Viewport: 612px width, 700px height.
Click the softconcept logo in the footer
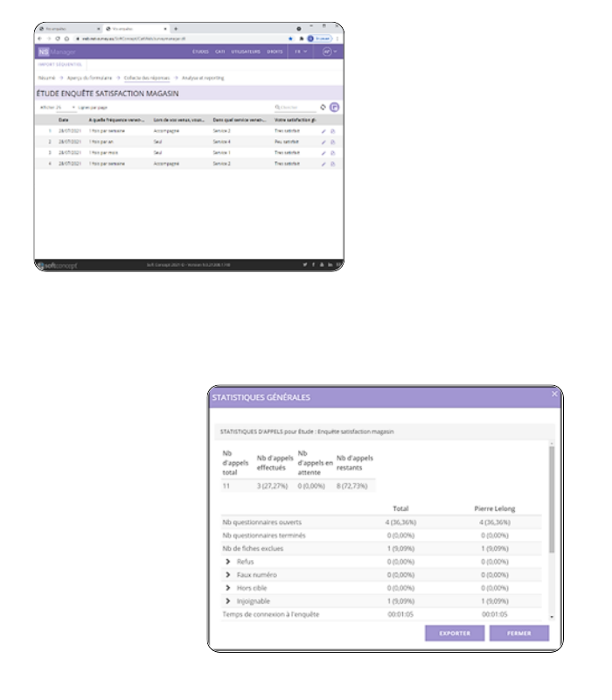pyautogui.click(x=57, y=266)
